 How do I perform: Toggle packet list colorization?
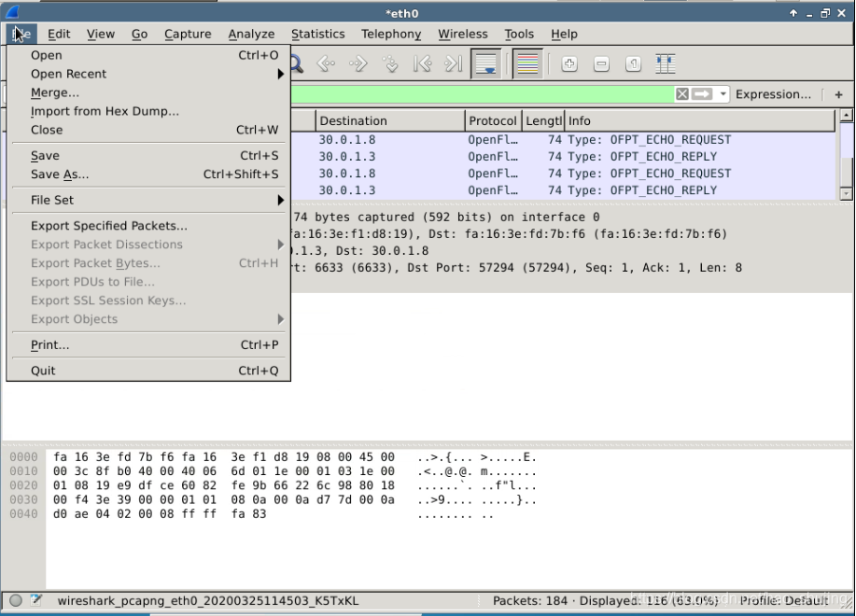tap(527, 63)
